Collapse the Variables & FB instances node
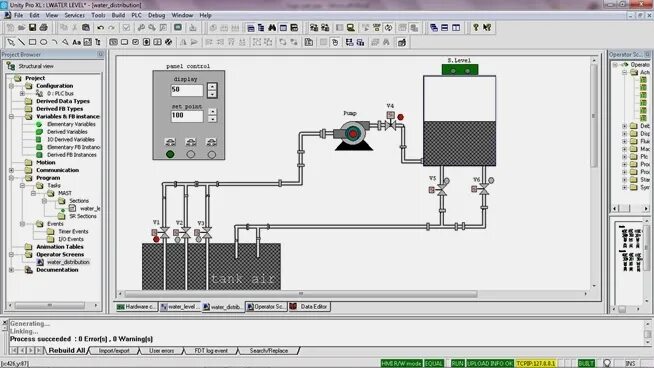 [12, 116]
